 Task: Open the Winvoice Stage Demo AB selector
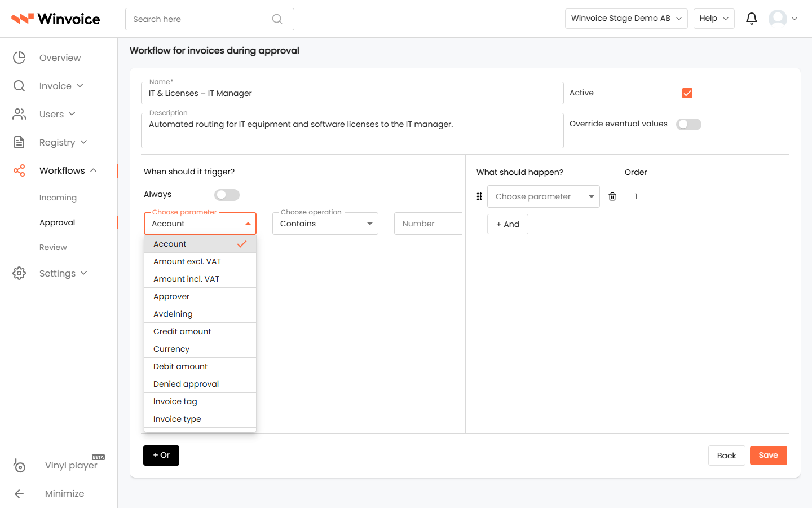(x=626, y=19)
